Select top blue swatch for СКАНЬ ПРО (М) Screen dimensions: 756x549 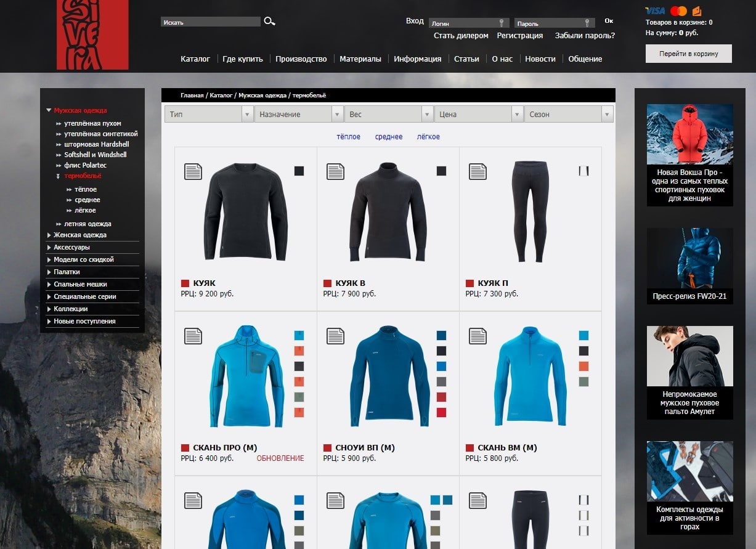pyautogui.click(x=299, y=336)
